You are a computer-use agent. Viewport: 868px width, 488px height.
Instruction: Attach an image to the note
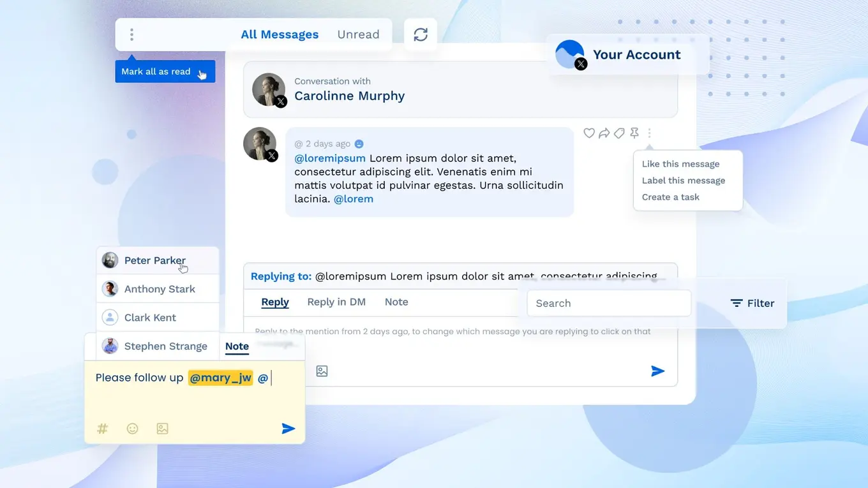click(162, 429)
